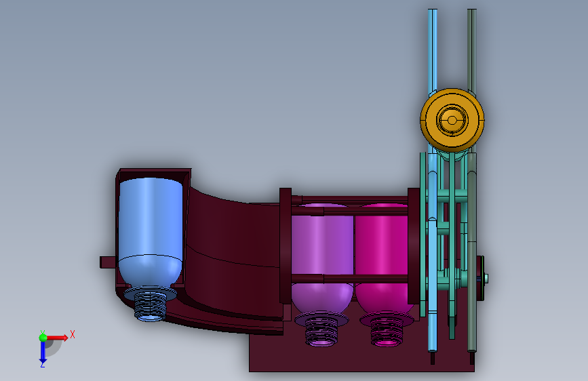
Task: Select the threaded neck of the blue bottle
Action: tap(151, 305)
